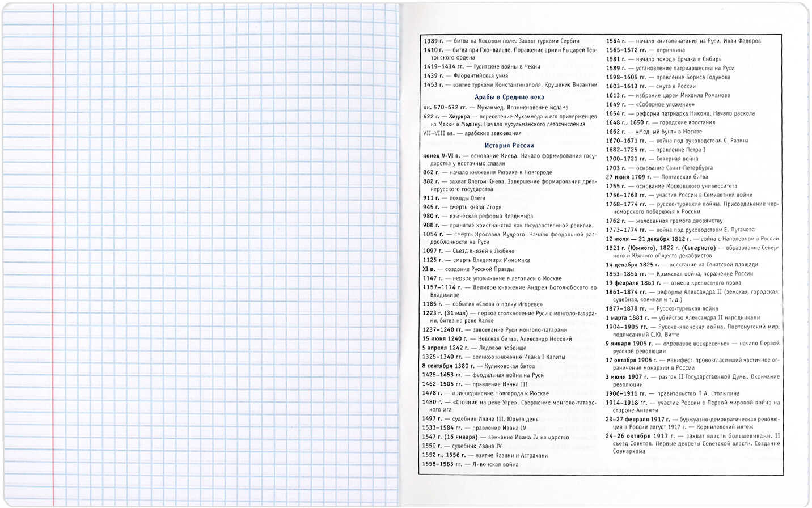Image resolution: width=812 pixels, height=508 pixels.
Task: Select the 988 г. Christianity adoption line
Action: coord(508,225)
